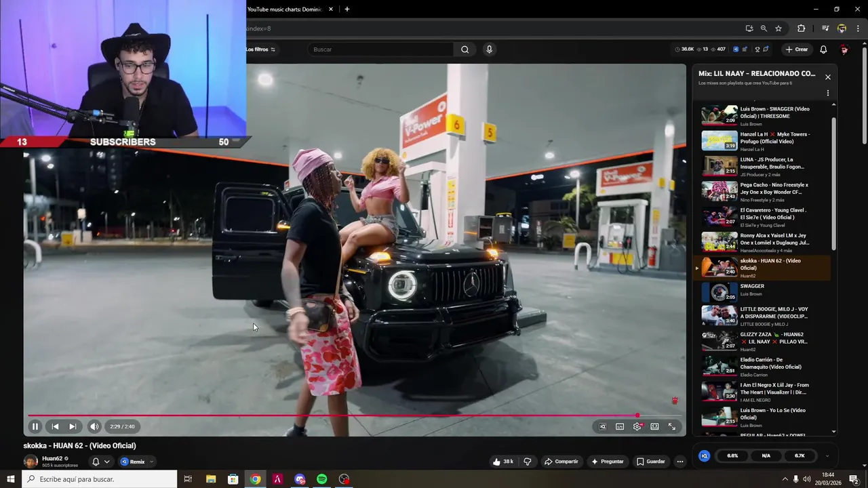The width and height of the screenshot is (868, 488).
Task: Play Luis Brown - SWAGGER (Video Oficial) from mix
Action: tap(762, 116)
